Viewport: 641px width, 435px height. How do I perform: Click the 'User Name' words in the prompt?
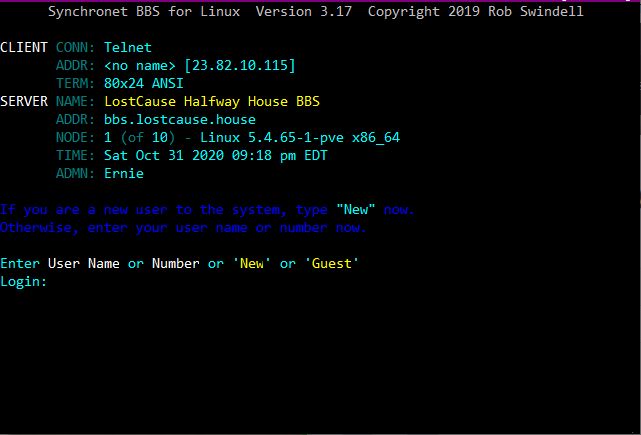(x=84, y=263)
